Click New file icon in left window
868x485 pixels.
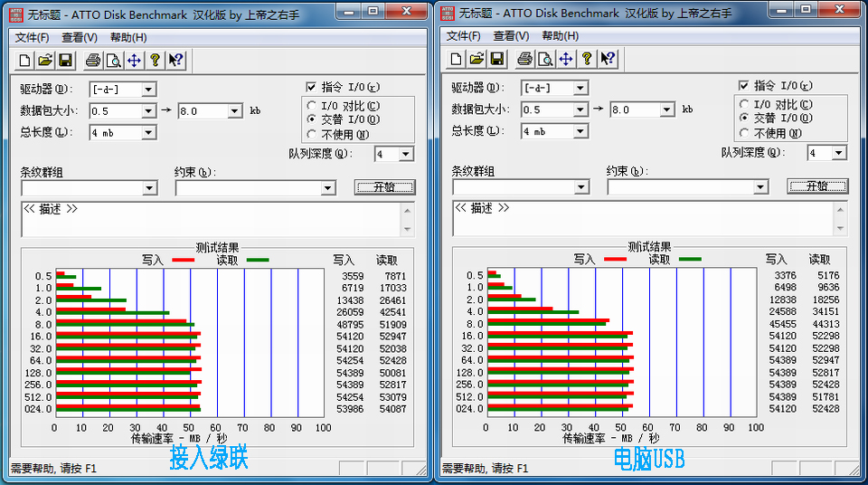point(24,61)
